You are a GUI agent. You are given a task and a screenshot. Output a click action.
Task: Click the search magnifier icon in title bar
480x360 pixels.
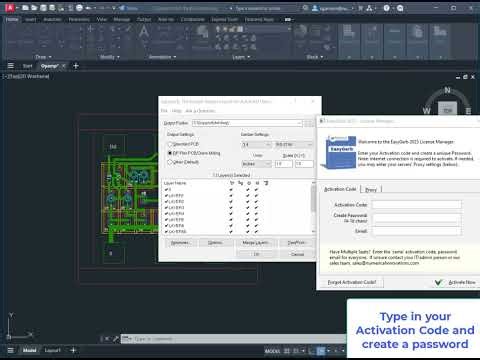(305, 8)
